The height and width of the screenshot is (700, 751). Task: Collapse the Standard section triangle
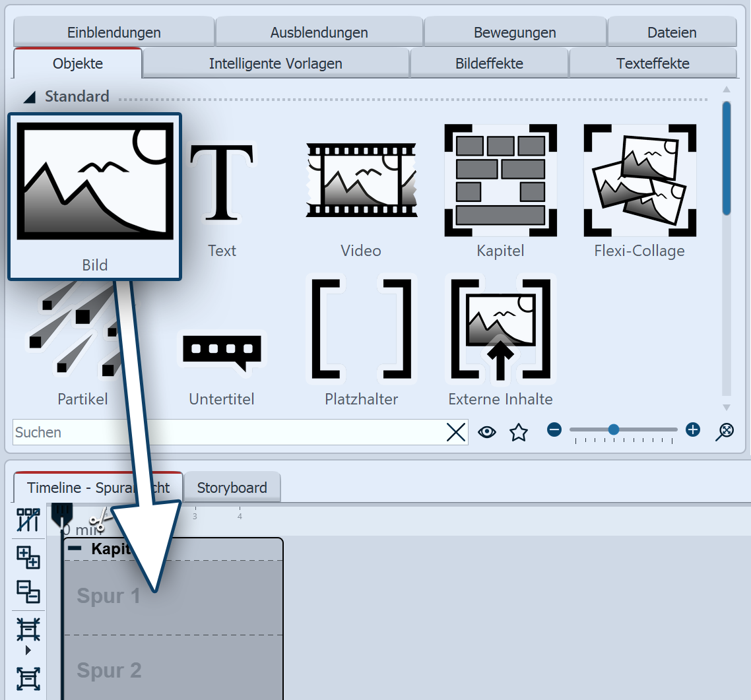click(x=30, y=98)
